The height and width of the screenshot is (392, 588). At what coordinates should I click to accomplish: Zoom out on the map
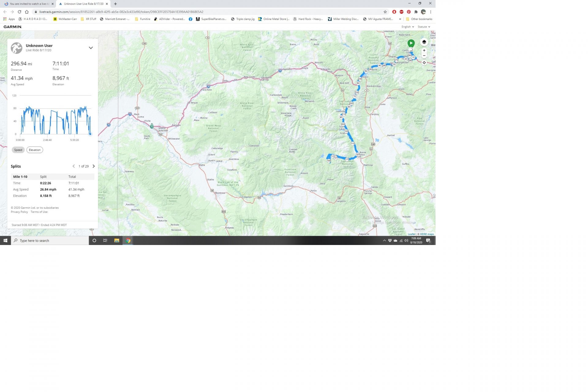[x=424, y=56]
